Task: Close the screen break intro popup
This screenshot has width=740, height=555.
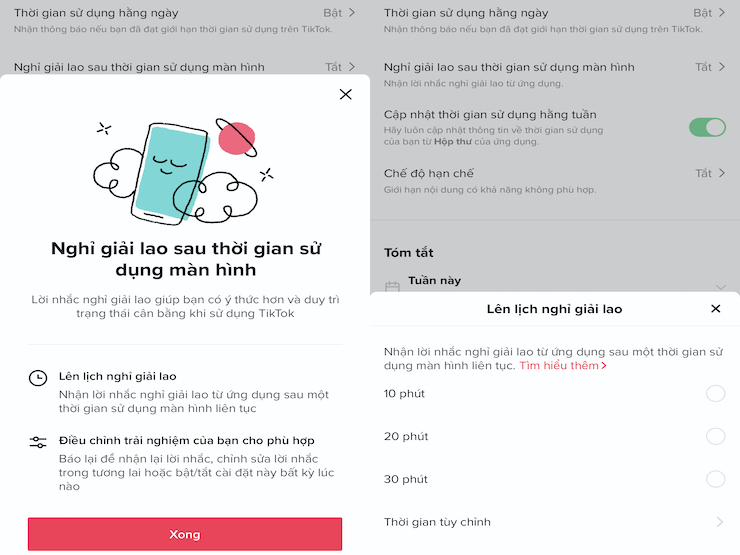Action: point(345,94)
